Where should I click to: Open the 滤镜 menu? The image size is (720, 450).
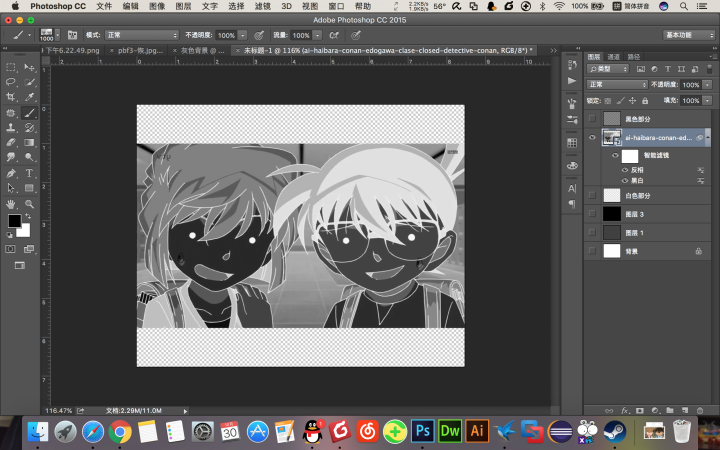tap(263, 6)
